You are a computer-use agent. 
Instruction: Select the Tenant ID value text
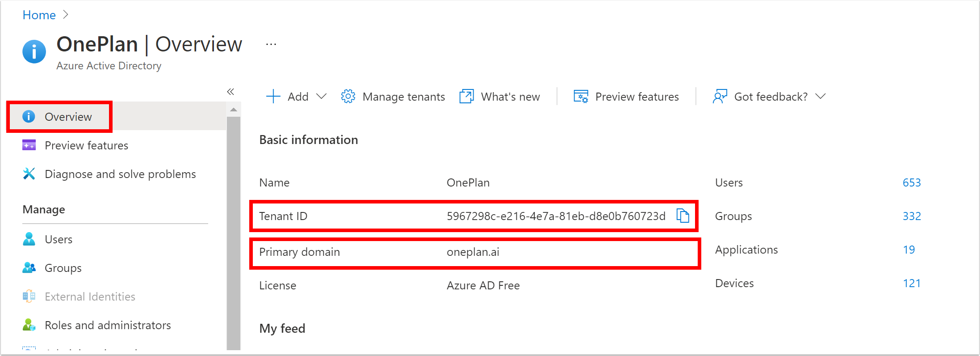coord(556,216)
